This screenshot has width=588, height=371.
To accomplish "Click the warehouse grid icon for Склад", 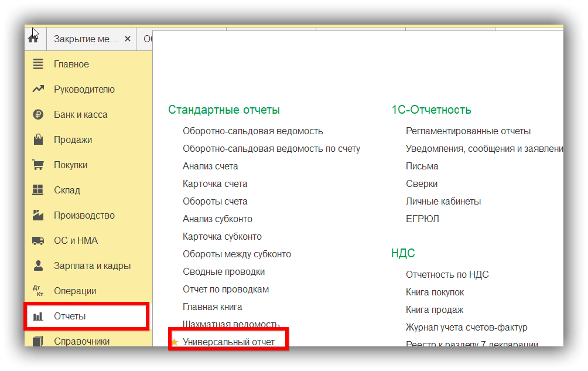I will tap(38, 190).
